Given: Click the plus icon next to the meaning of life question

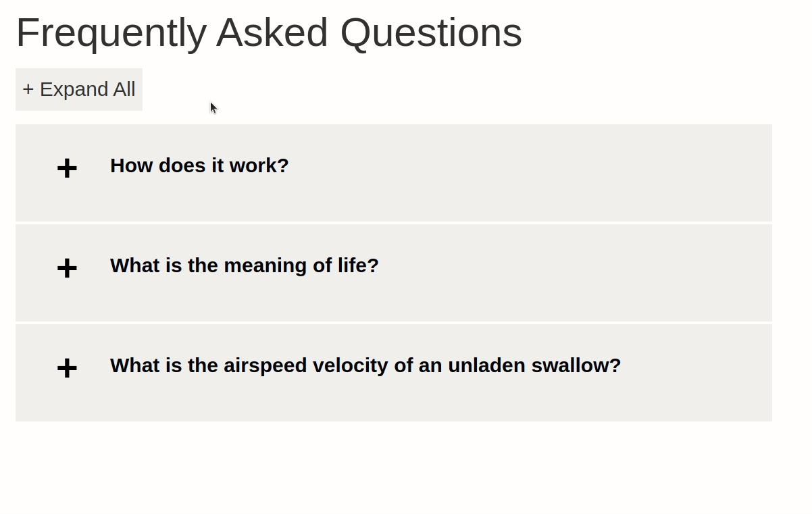Looking at the screenshot, I should [67, 268].
